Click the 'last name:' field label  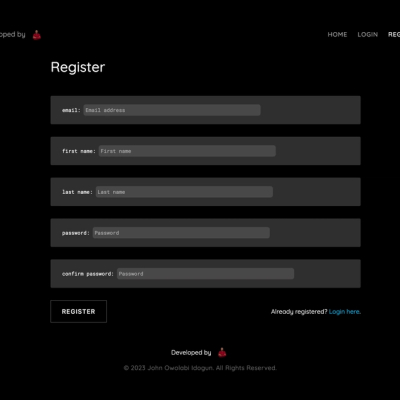click(x=77, y=192)
